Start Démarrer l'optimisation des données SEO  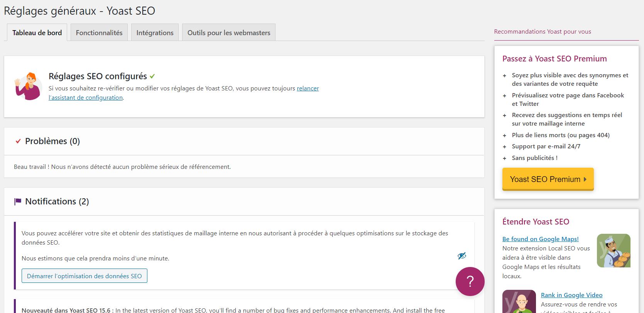(85, 276)
